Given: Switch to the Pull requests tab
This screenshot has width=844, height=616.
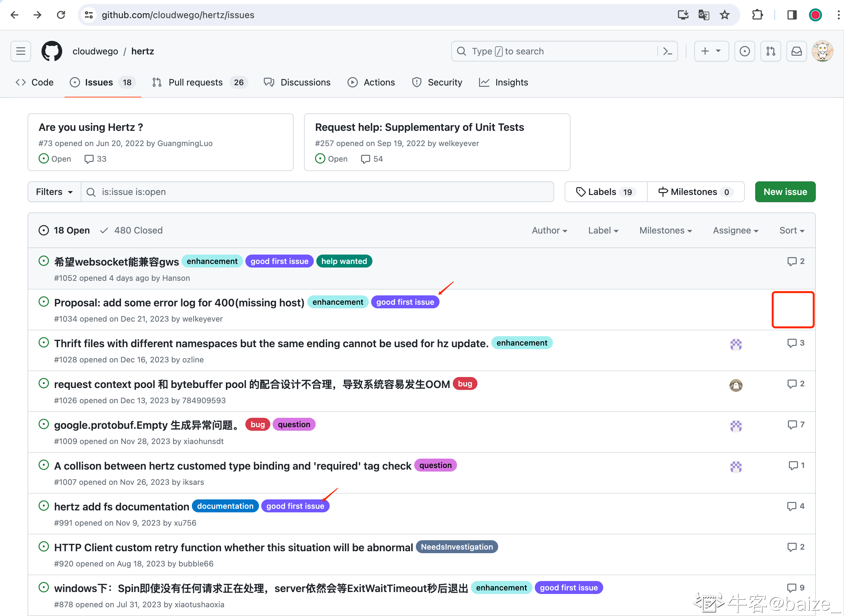Looking at the screenshot, I should tap(200, 82).
